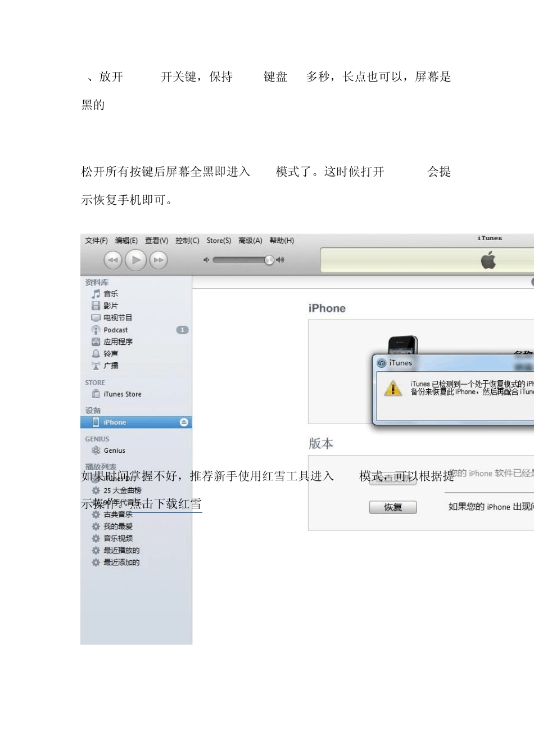Screen dimensions: 534x756
Task: Select the 应用程序 apps icon
Action: [x=96, y=342]
